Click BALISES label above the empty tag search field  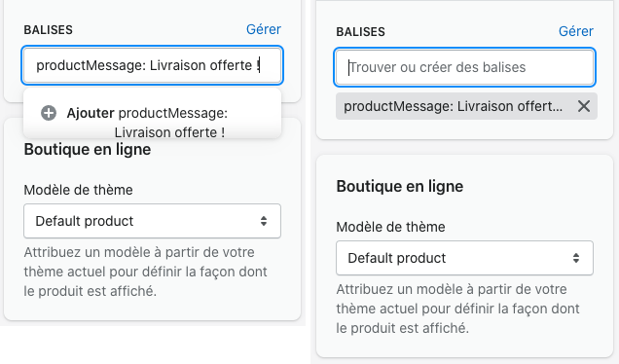tap(360, 32)
